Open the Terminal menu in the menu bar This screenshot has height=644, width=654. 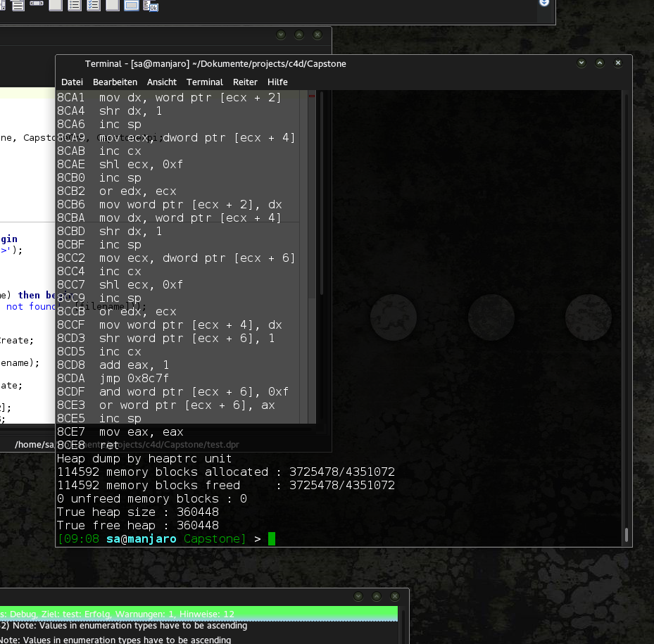point(205,82)
